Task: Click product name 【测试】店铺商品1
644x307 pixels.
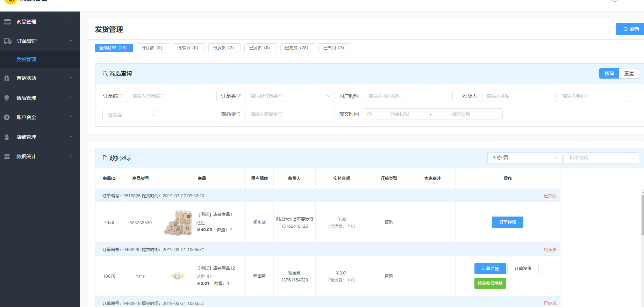Action: [x=215, y=214]
